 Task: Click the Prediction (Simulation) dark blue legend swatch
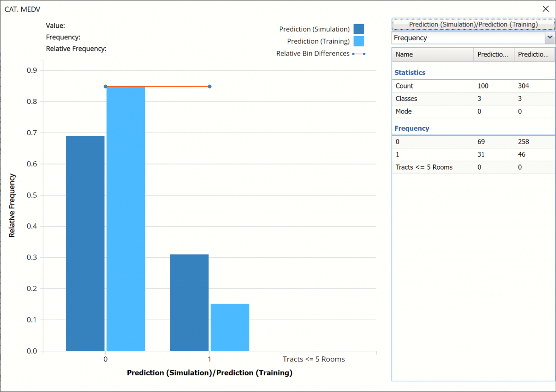click(x=358, y=29)
